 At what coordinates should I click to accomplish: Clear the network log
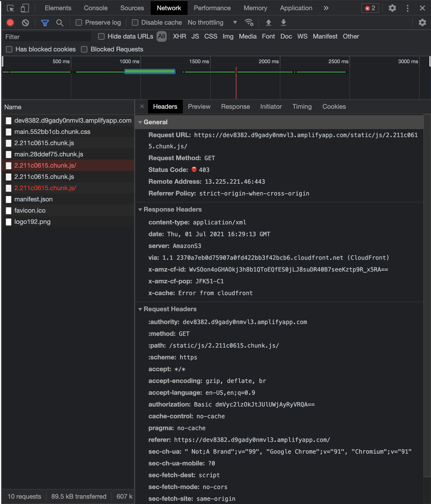pyautogui.click(x=25, y=23)
